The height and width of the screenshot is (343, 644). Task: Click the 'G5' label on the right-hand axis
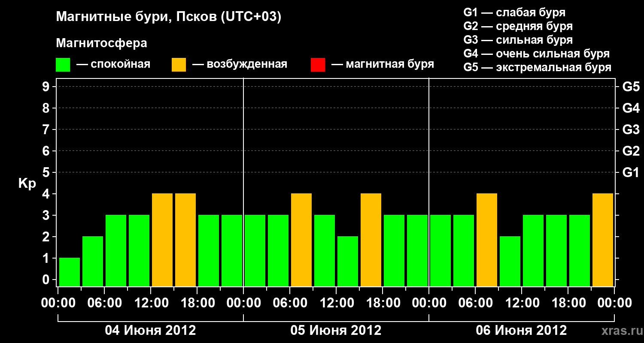click(631, 87)
